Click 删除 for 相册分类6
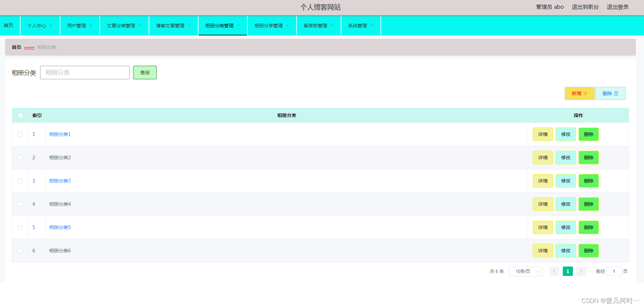 pos(589,251)
